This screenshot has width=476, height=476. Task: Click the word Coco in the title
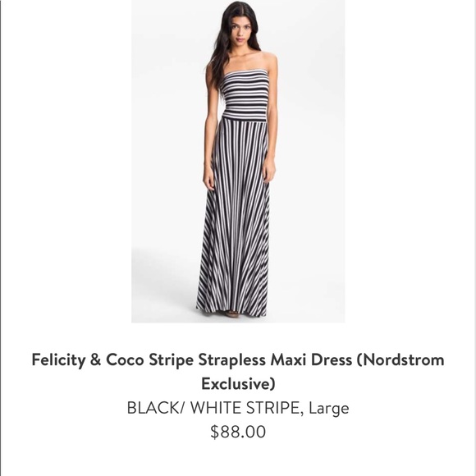pos(125,359)
